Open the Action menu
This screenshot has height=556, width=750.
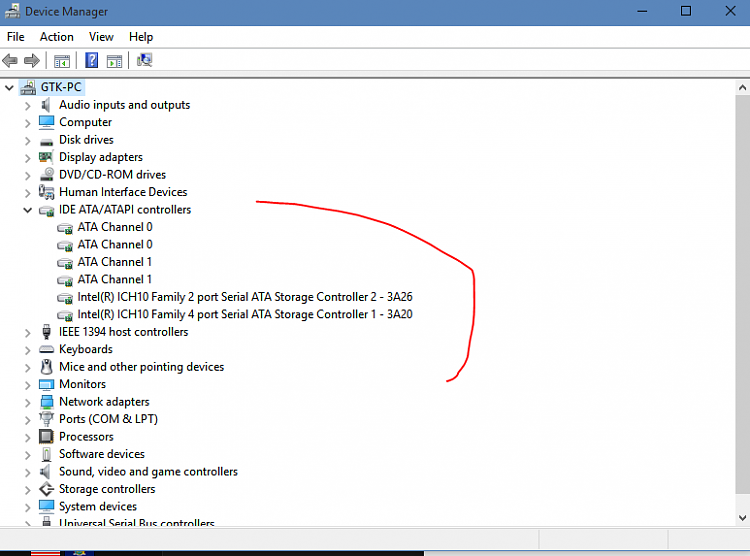[x=56, y=37]
